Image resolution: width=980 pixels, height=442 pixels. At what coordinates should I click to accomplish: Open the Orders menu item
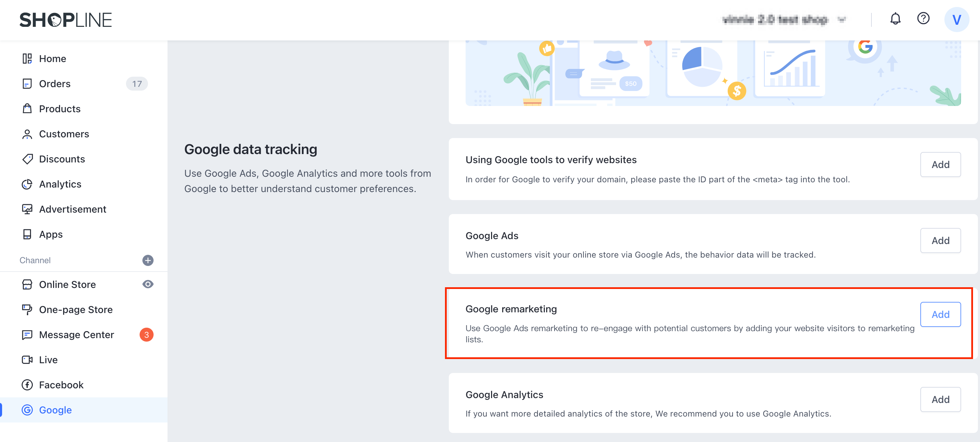pyautogui.click(x=55, y=84)
